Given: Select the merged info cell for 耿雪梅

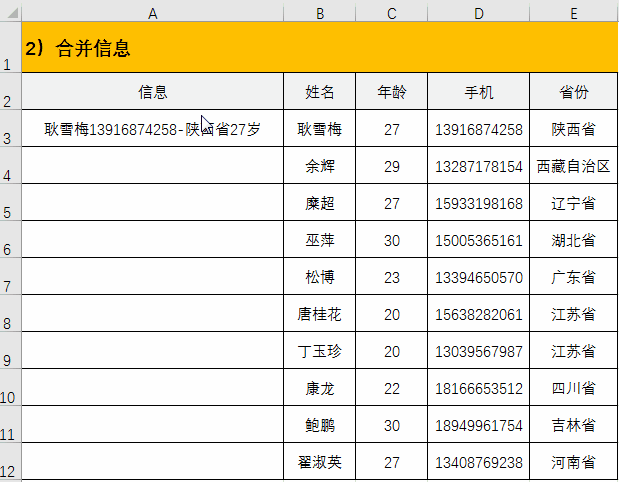Looking at the screenshot, I should coord(152,128).
